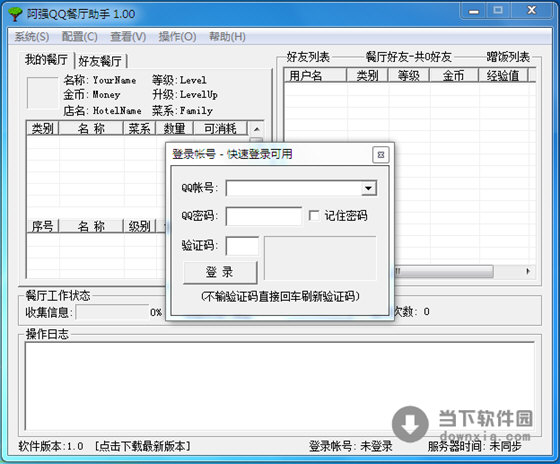
Task: Click the 服务器时间: 未同步 status text
Action: pyautogui.click(x=475, y=446)
